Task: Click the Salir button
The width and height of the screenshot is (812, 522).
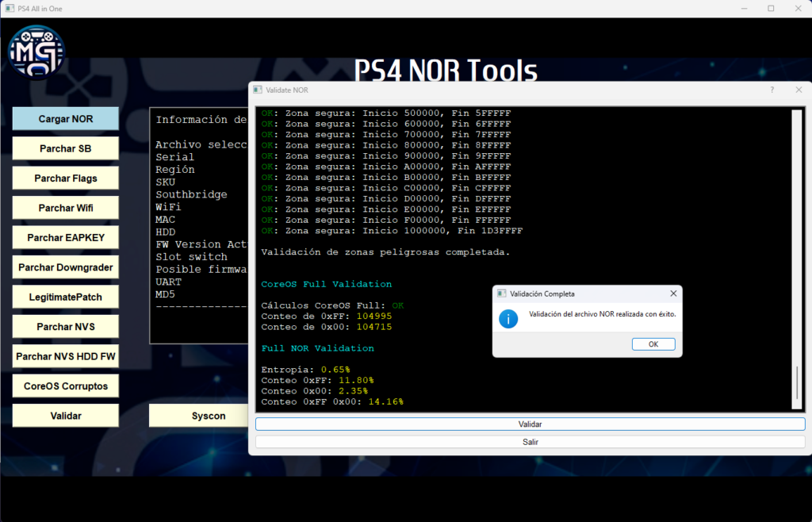Action: tap(530, 442)
